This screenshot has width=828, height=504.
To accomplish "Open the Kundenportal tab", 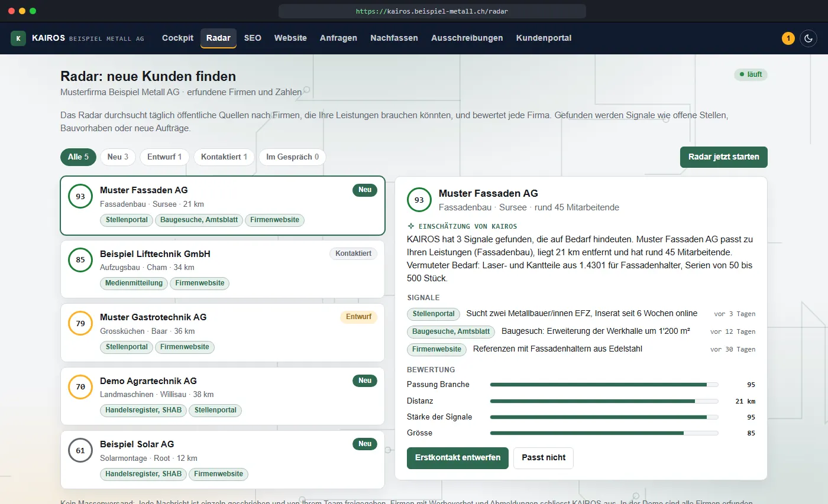I will (544, 38).
